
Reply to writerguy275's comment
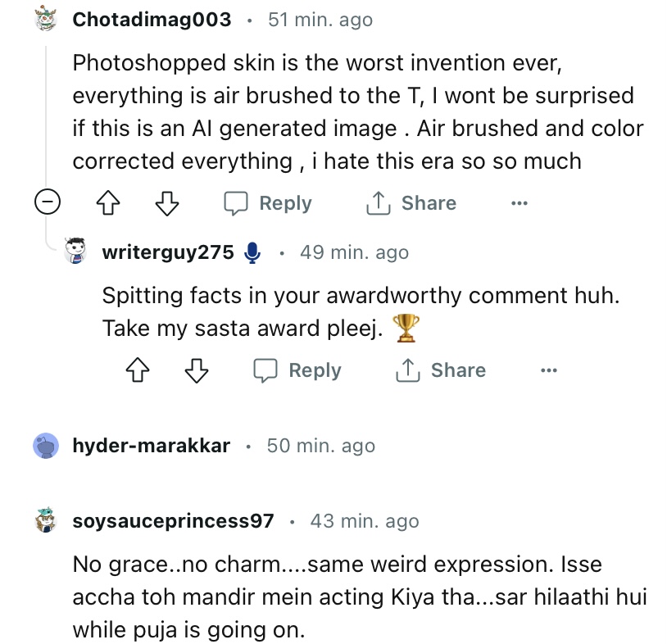pyautogui.click(x=297, y=370)
